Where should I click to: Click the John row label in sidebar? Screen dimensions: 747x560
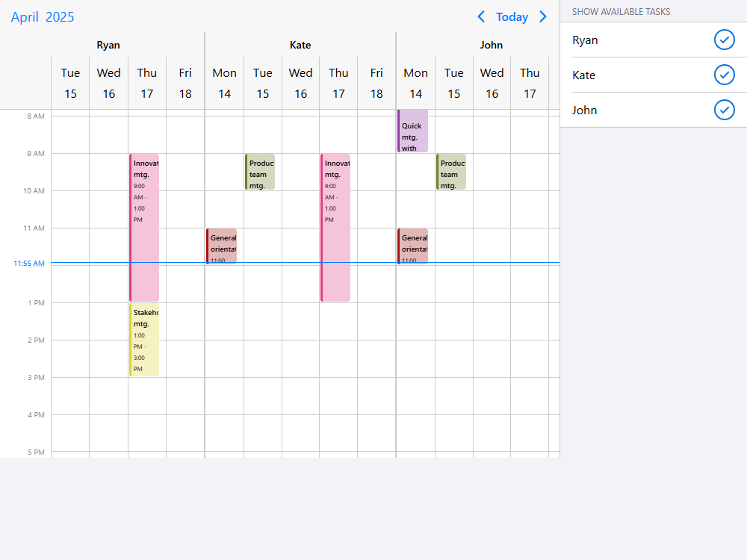(x=585, y=111)
